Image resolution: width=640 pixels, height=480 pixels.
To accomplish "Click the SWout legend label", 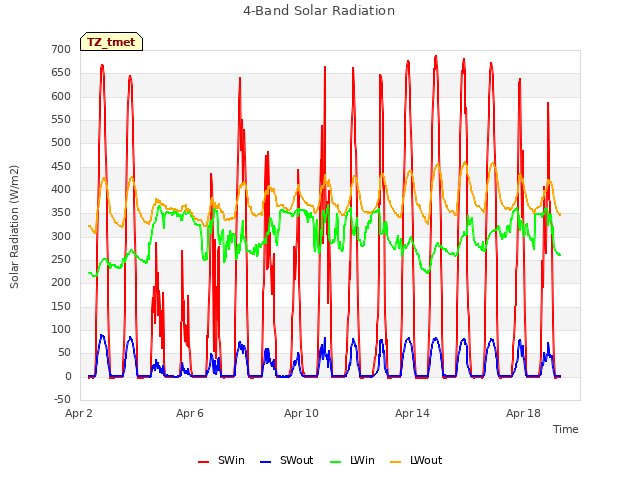I will 296,460.
